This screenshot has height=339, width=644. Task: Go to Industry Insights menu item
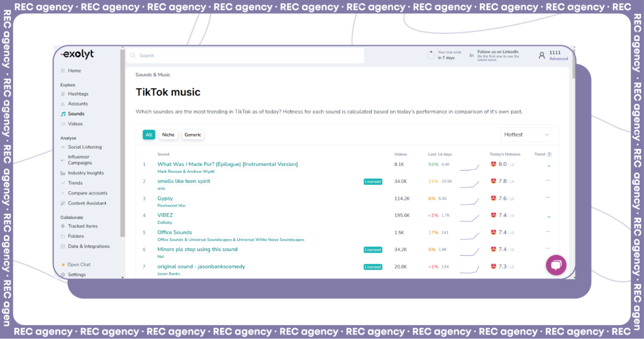click(x=86, y=173)
